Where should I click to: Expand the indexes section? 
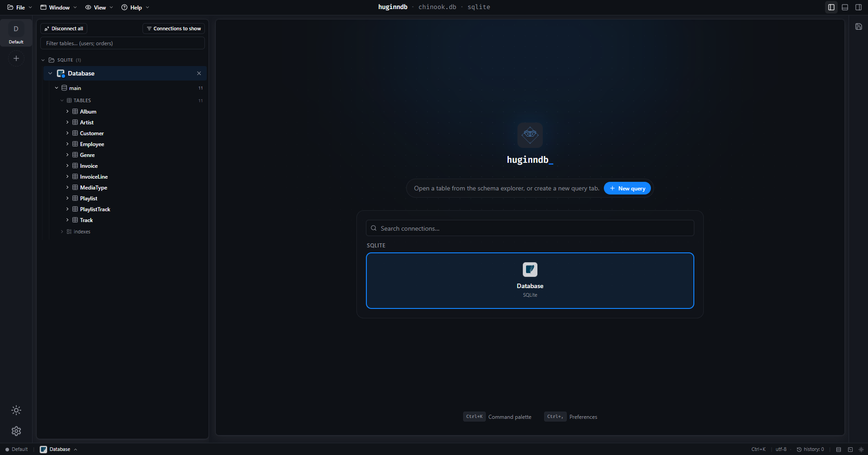(62, 232)
